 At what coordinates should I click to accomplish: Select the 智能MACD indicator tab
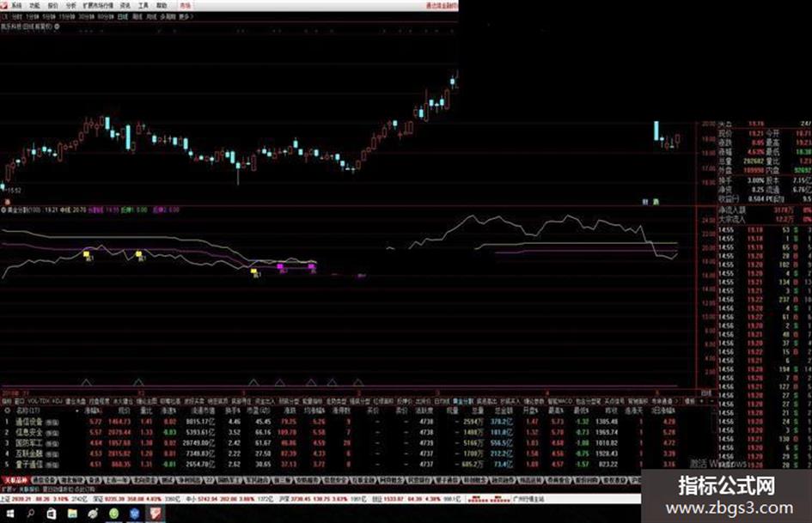(559, 401)
